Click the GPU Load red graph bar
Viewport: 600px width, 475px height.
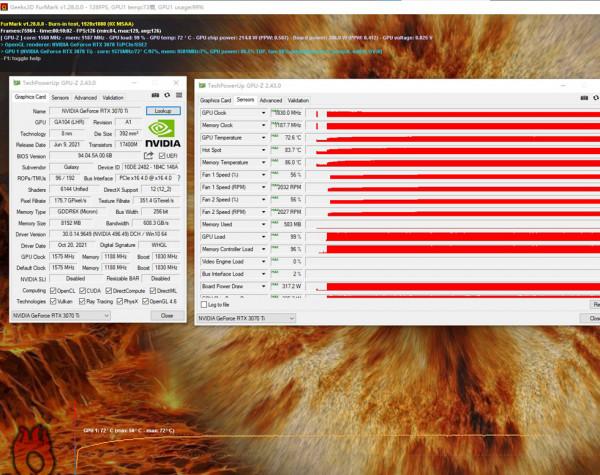click(460, 236)
